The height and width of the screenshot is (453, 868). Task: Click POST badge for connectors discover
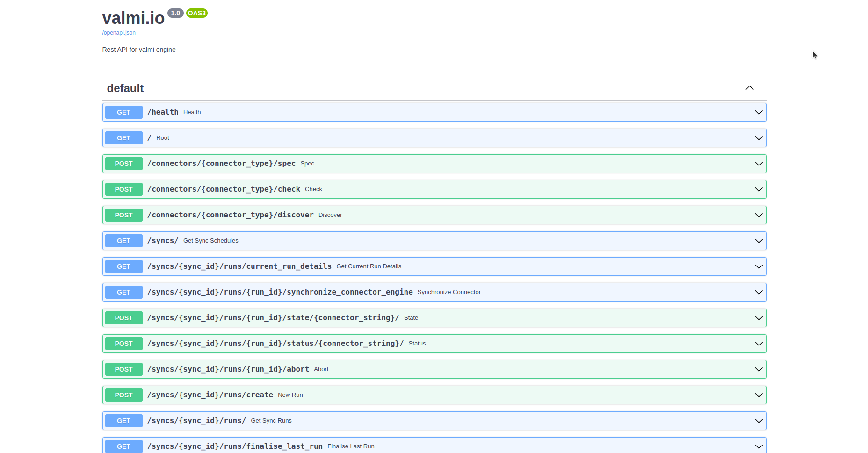(x=124, y=215)
